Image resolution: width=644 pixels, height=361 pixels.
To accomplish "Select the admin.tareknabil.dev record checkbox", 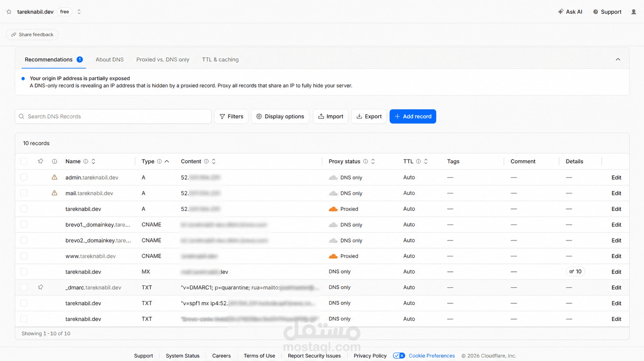I will 24,177.
